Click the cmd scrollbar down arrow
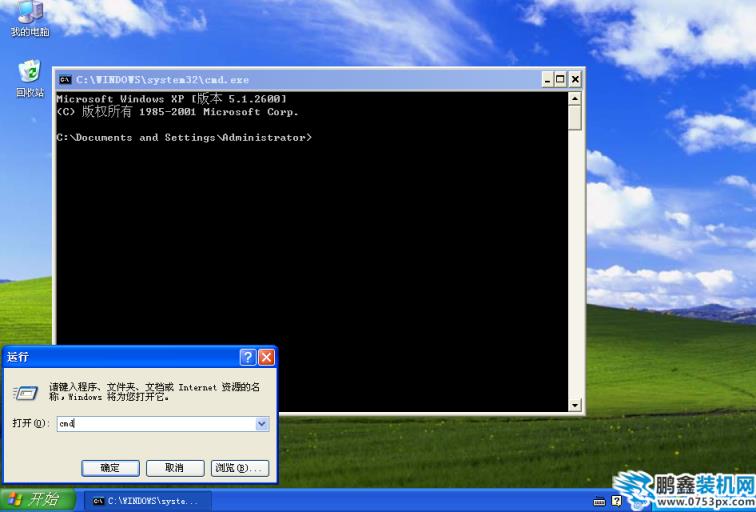756x512 pixels. coord(575,405)
